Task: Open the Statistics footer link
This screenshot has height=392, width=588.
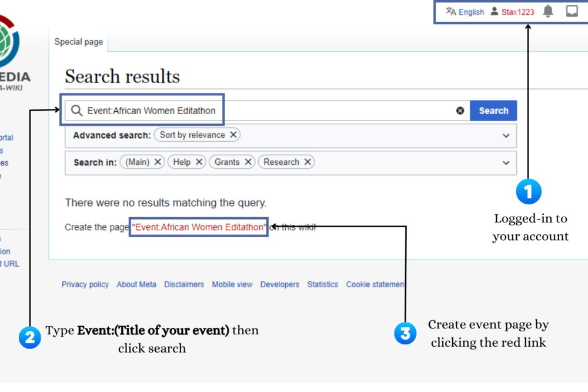Action: pos(323,284)
